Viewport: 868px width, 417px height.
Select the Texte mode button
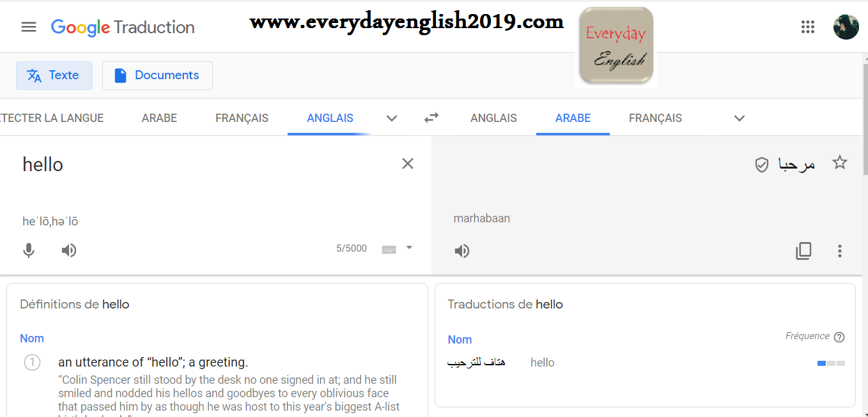(54, 75)
